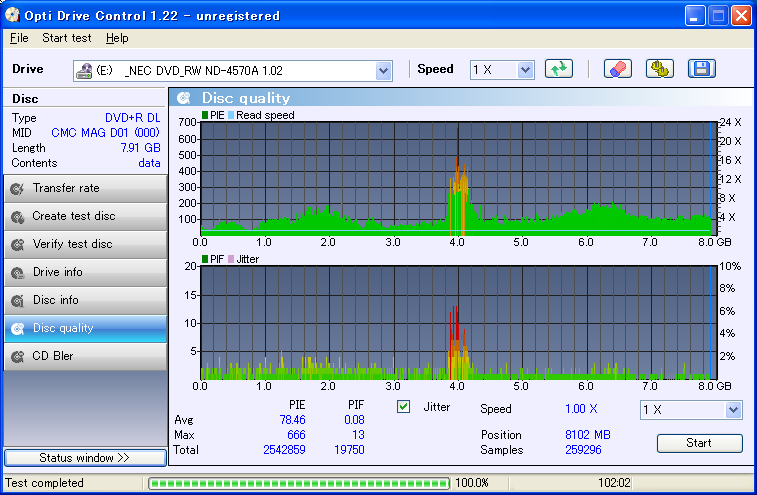The height and width of the screenshot is (495, 757).
Task: Close the Opti Drive Control window
Action: (742, 16)
